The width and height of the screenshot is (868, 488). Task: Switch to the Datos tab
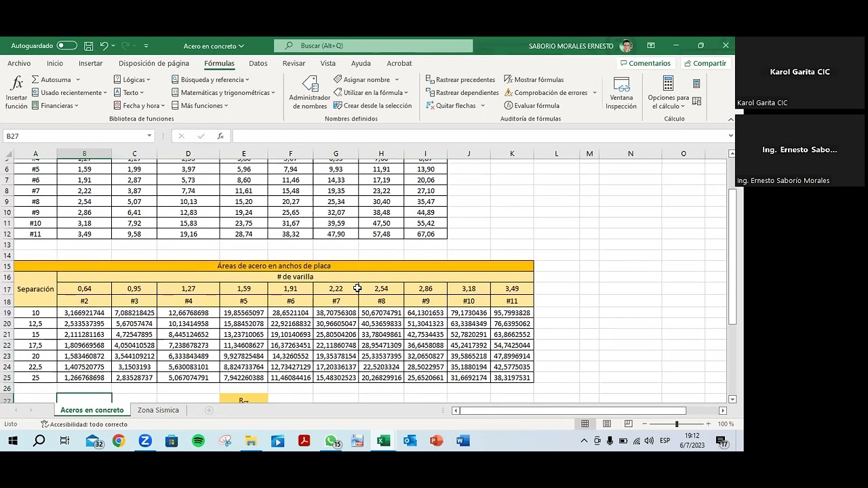tap(258, 63)
